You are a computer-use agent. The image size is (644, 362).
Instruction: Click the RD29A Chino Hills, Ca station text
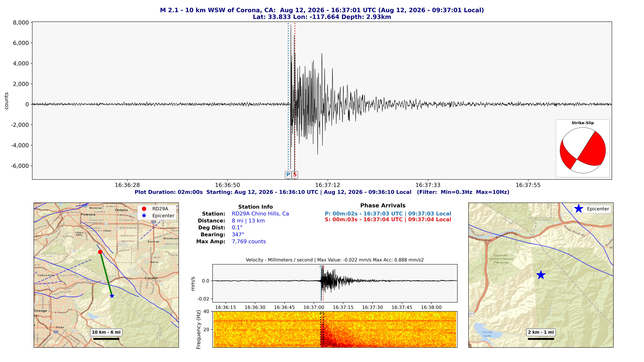[260, 214]
